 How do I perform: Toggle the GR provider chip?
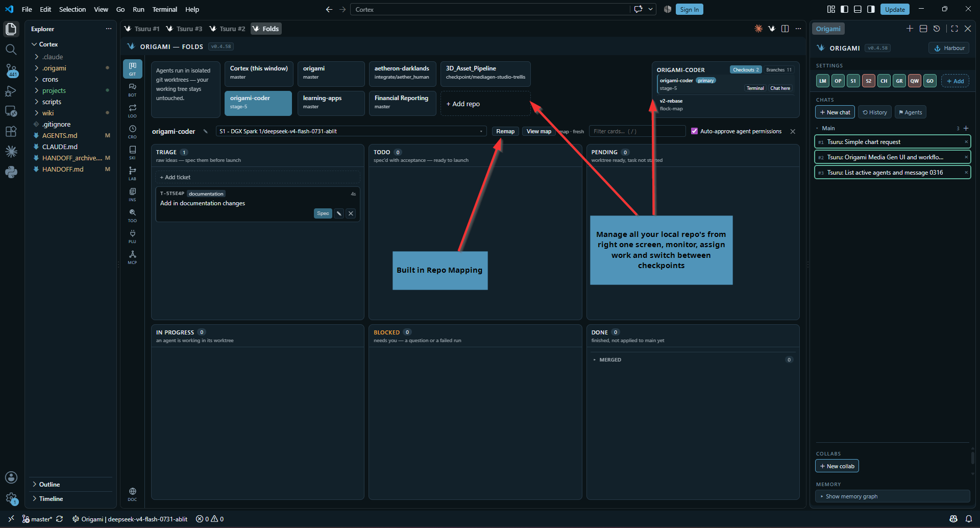pyautogui.click(x=899, y=81)
